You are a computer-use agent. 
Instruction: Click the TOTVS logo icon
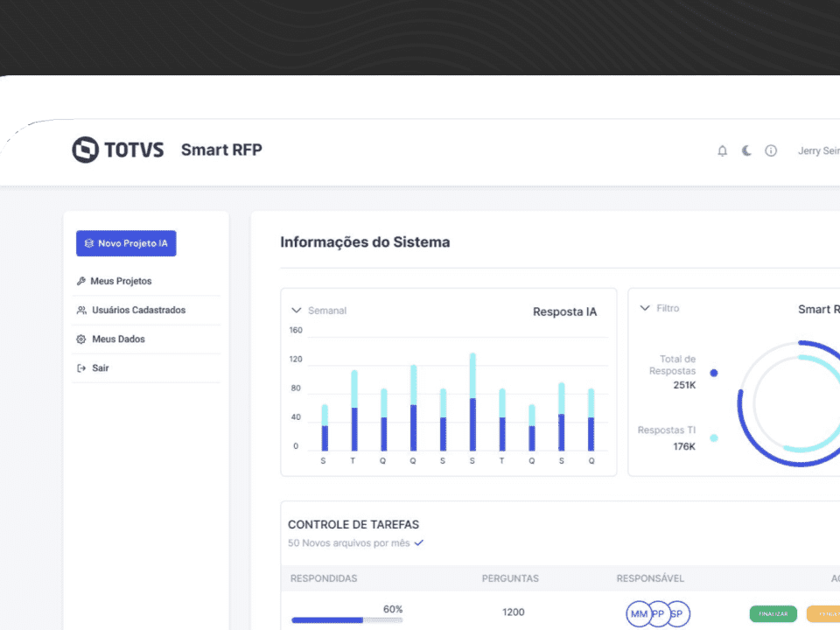[x=85, y=150]
